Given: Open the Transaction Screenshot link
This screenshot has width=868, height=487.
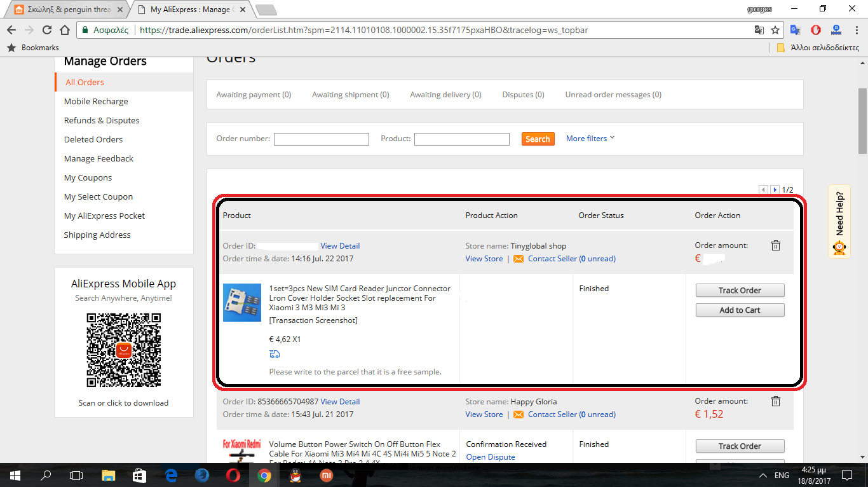Looking at the screenshot, I should point(313,320).
